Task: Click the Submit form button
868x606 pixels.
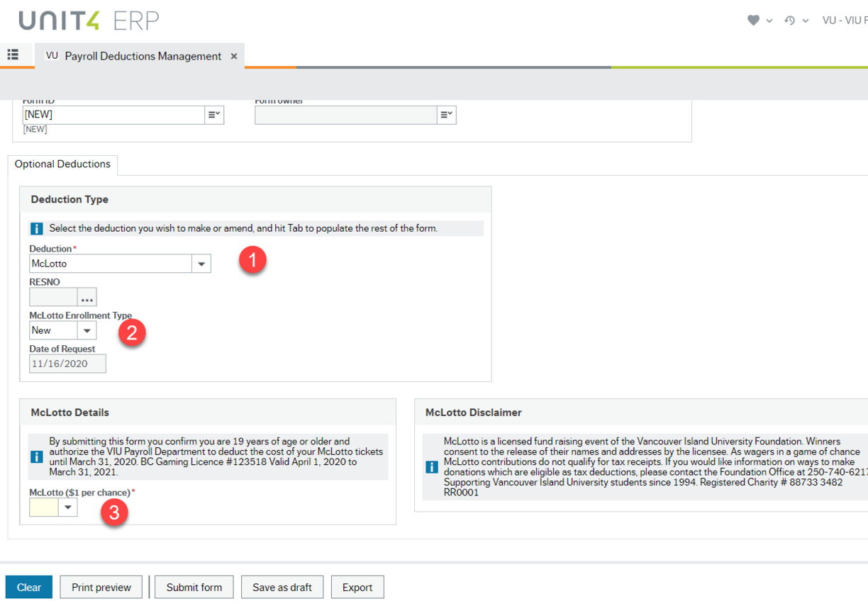Action: 194,587
